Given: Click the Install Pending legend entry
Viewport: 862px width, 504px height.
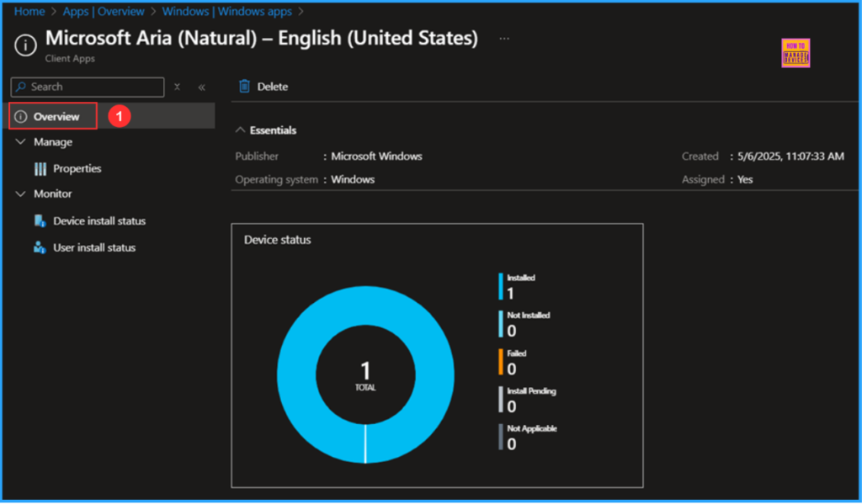Looking at the screenshot, I should pyautogui.click(x=527, y=399).
